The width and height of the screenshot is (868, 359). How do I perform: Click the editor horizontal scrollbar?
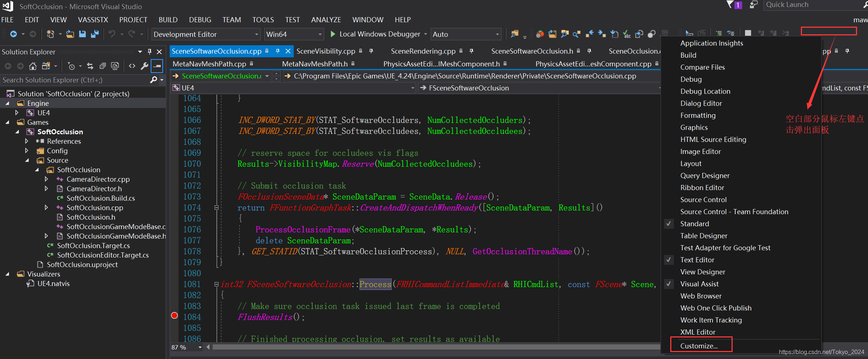click(x=436, y=347)
